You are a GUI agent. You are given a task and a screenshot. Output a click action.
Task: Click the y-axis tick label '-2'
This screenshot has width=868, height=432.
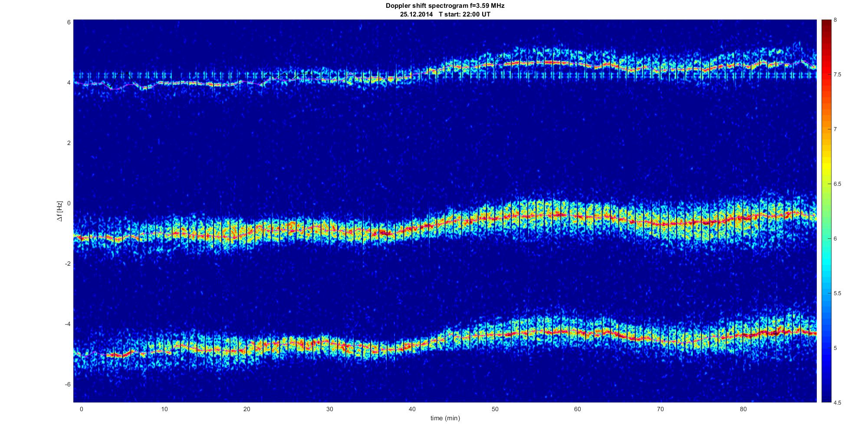(x=68, y=264)
